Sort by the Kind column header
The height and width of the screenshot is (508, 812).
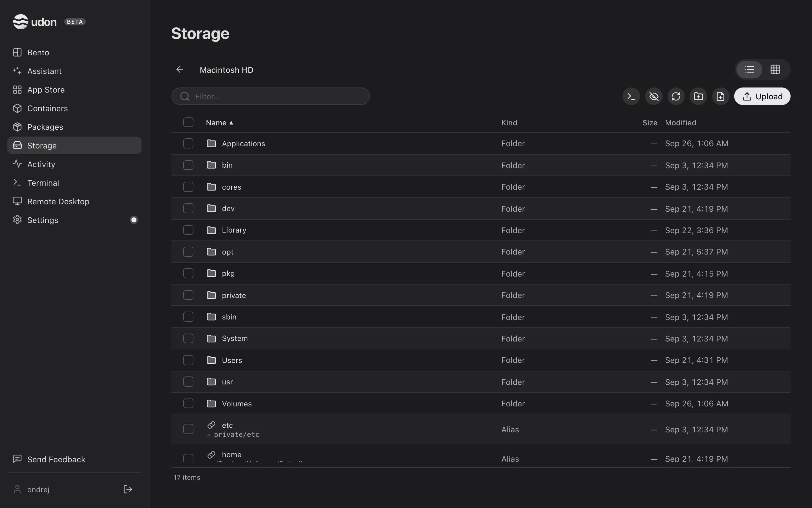tap(509, 123)
